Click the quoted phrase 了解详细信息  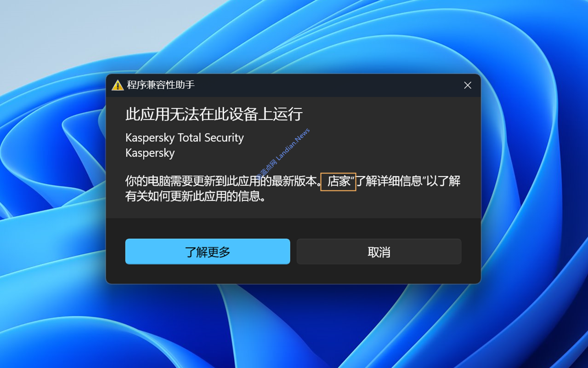[390, 181]
